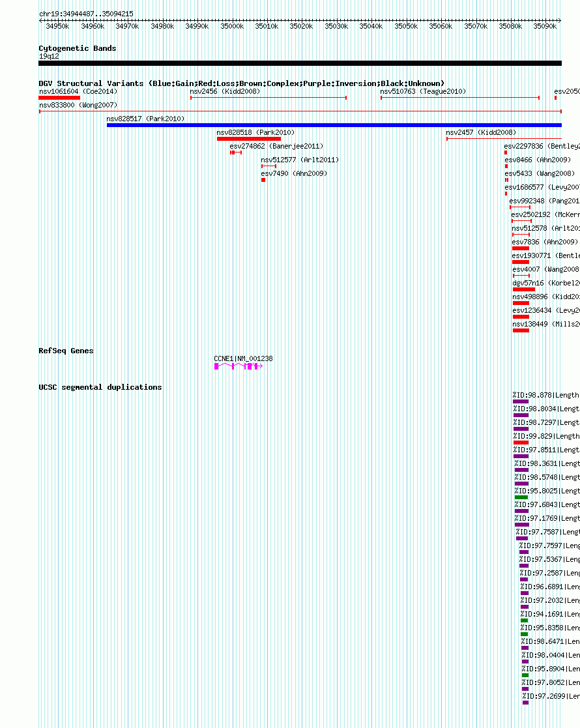Click the %ID:98.6471 duplication label
Image resolution: width=580 pixels, height=728 pixels.
[x=551, y=641]
